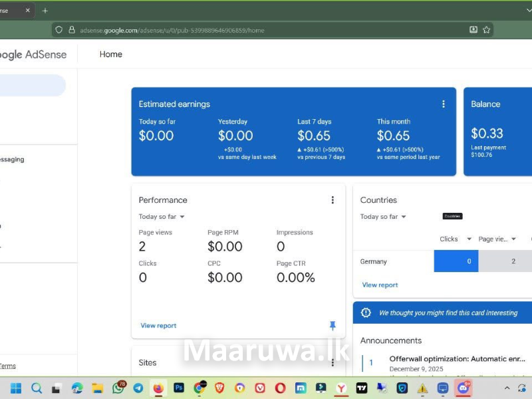
Task: Open View report link in Performance card
Action: tap(158, 326)
